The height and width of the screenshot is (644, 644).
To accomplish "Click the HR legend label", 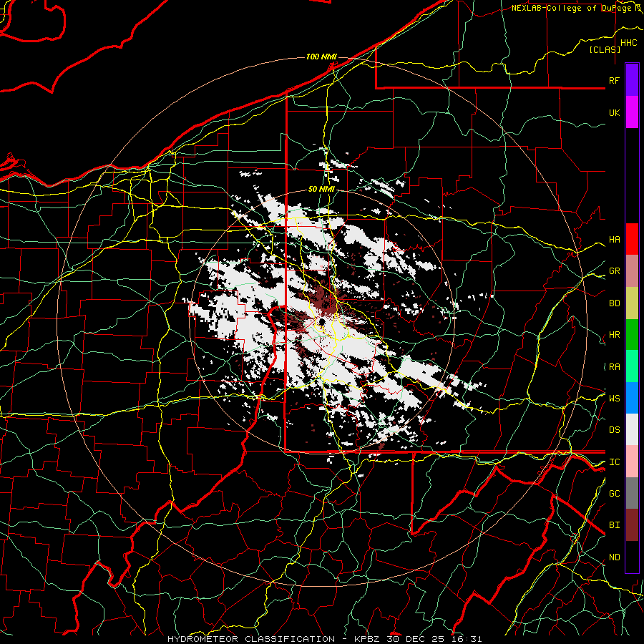I will 614,335.
